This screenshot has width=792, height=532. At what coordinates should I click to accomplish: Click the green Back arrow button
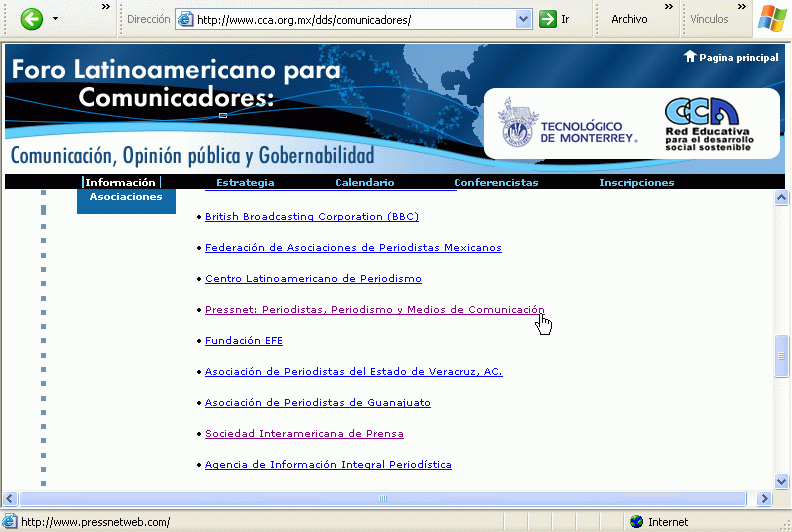point(31,20)
